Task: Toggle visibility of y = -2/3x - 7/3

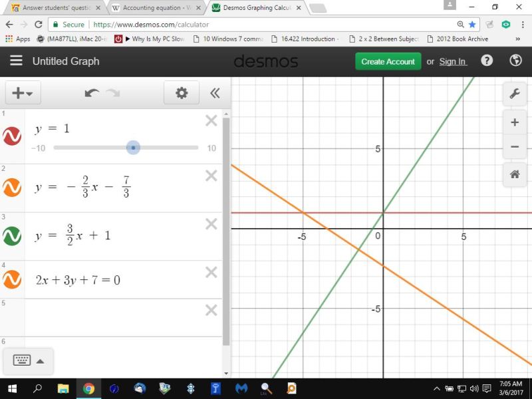Action: [x=12, y=188]
